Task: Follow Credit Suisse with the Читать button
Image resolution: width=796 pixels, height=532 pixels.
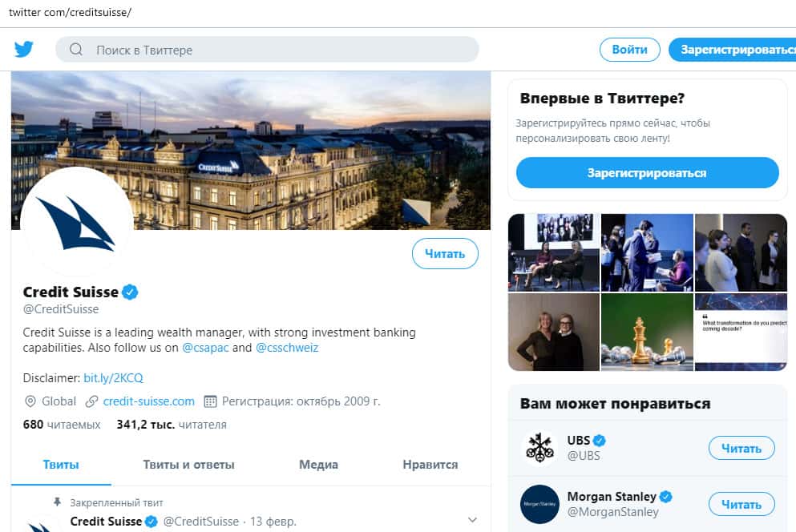Action: click(x=445, y=254)
